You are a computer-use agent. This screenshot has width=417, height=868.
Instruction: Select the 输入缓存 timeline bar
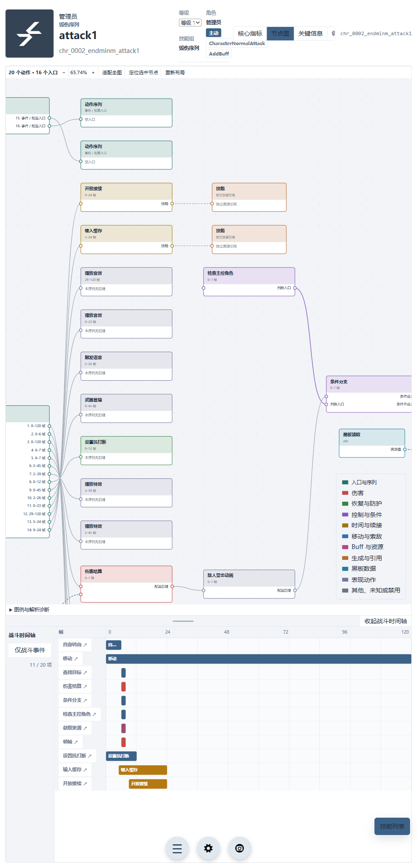(143, 770)
